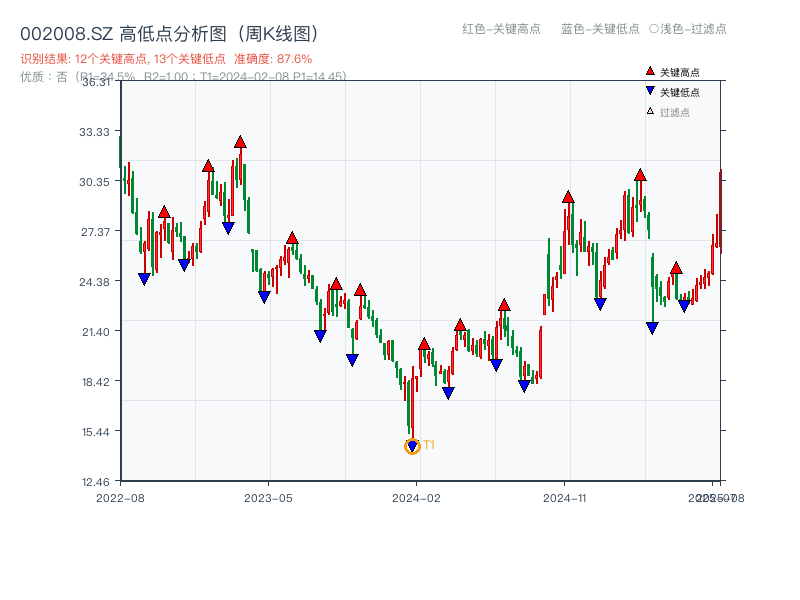Click the 蓝色-关键低点 legend label at top
The width and height of the screenshot is (800, 600).
tap(600, 29)
